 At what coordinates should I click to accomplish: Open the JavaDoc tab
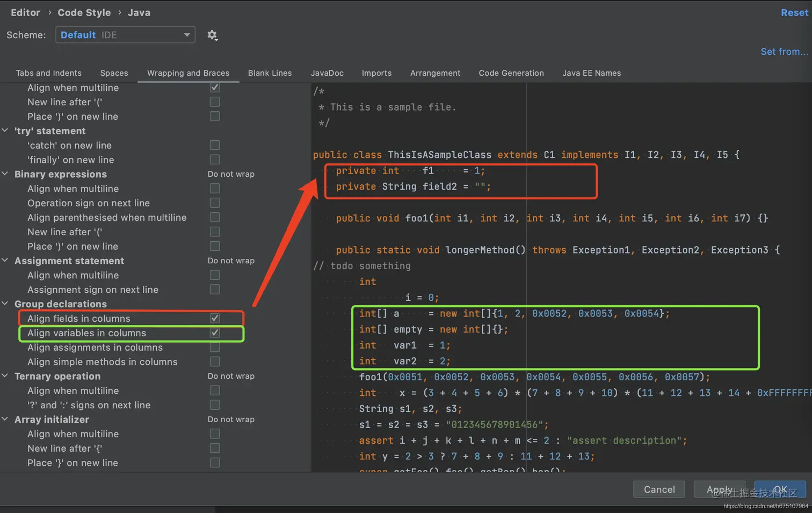click(327, 73)
